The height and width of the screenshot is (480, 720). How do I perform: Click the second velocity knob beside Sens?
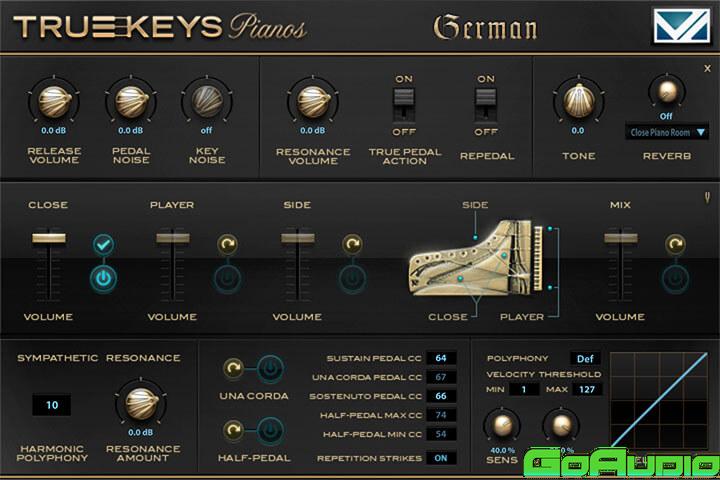[x=561, y=425]
